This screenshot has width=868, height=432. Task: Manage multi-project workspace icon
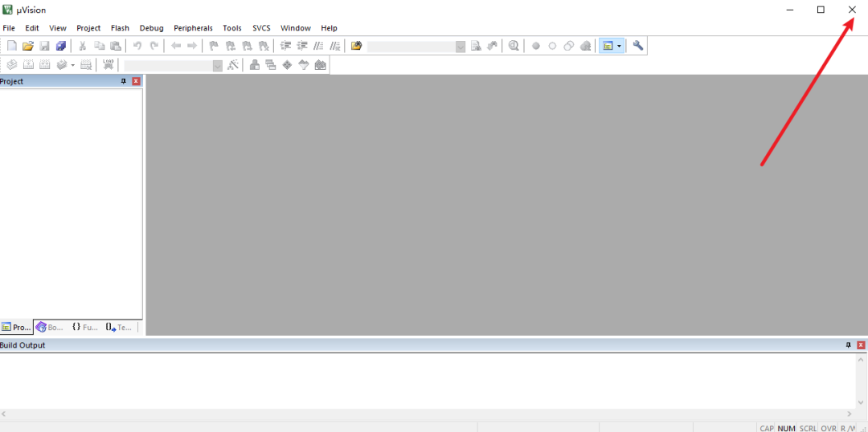[x=271, y=65]
